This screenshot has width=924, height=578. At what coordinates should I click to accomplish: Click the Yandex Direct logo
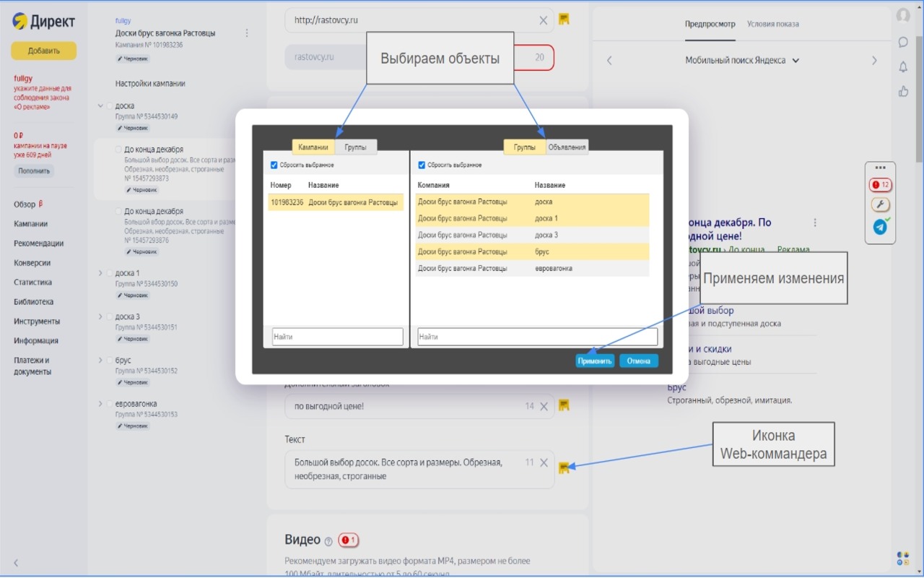[x=44, y=22]
